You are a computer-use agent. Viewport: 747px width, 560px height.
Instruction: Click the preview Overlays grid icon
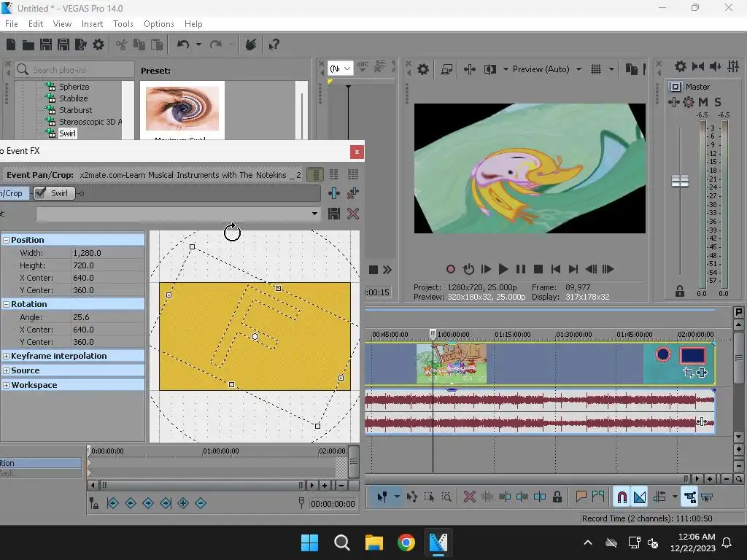596,69
